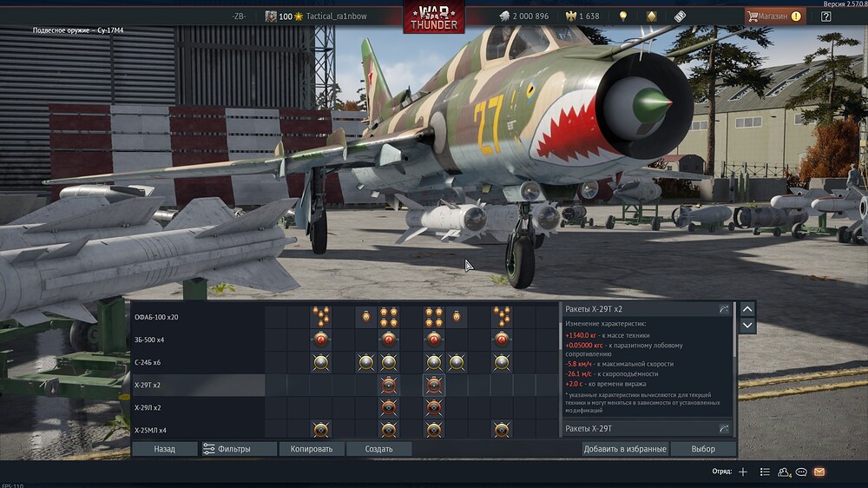Select second Х-25МЛ missile slot icon
This screenshot has width=868, height=488.
point(389,430)
